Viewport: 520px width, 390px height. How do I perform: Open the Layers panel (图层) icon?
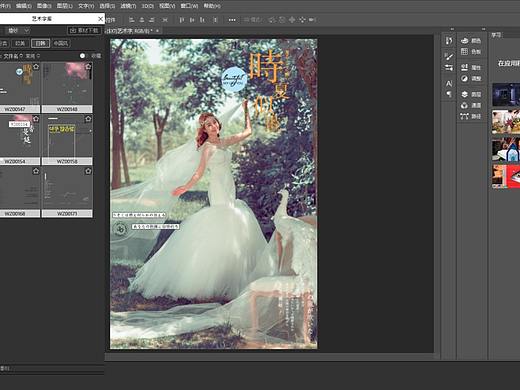(465, 94)
